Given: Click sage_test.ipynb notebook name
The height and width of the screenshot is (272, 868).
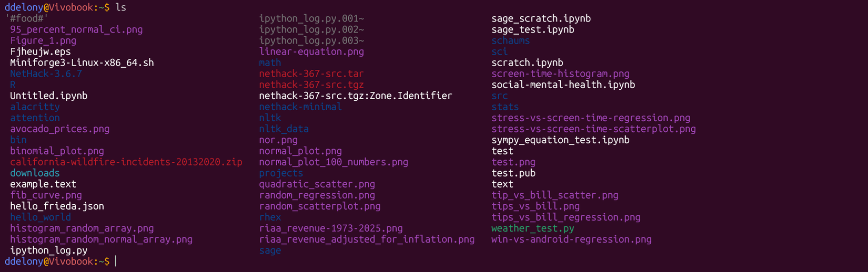Looking at the screenshot, I should click(533, 29).
